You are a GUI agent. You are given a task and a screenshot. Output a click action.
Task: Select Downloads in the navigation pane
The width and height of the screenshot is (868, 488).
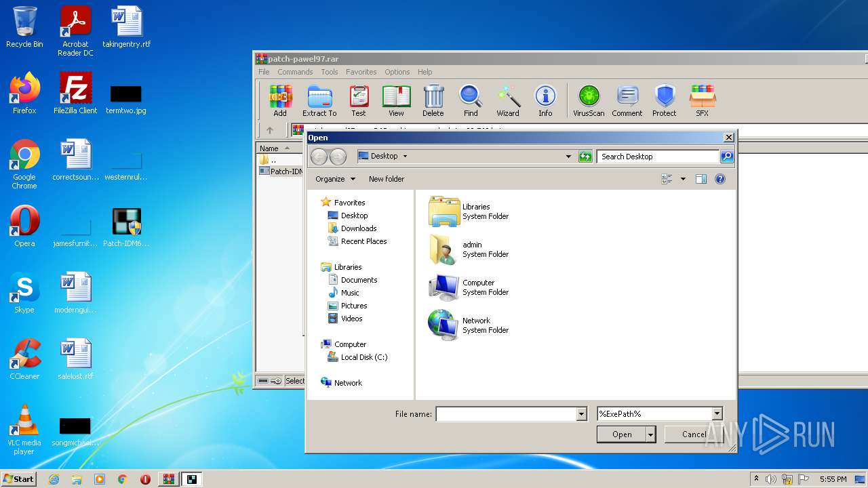point(352,228)
